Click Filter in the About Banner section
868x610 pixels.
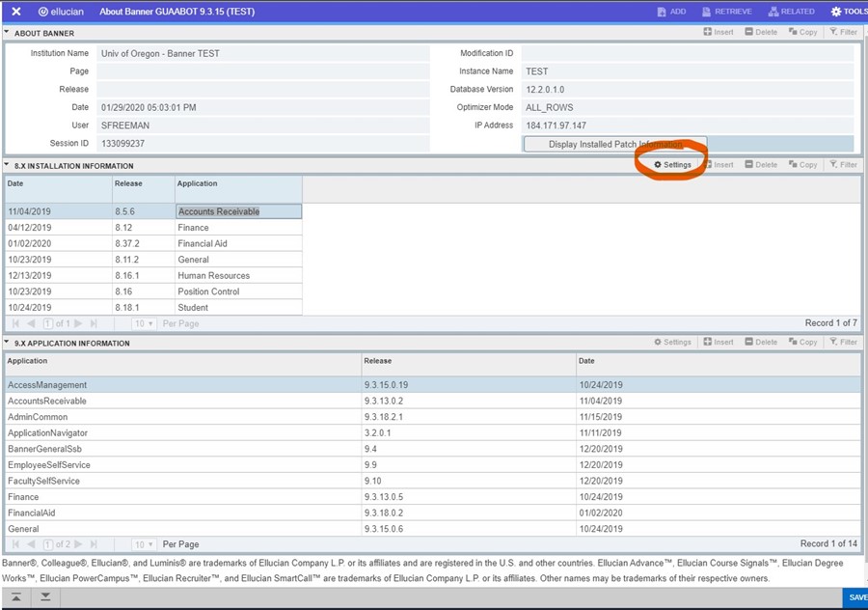(844, 32)
